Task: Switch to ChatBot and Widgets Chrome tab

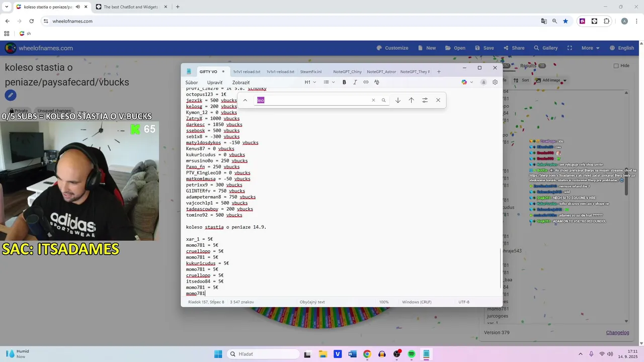Action: click(130, 7)
